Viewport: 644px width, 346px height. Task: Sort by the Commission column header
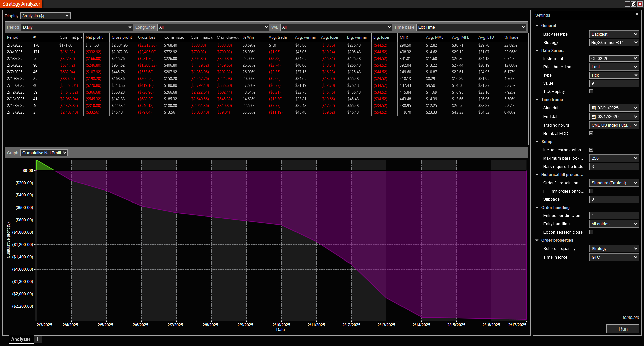coord(175,37)
